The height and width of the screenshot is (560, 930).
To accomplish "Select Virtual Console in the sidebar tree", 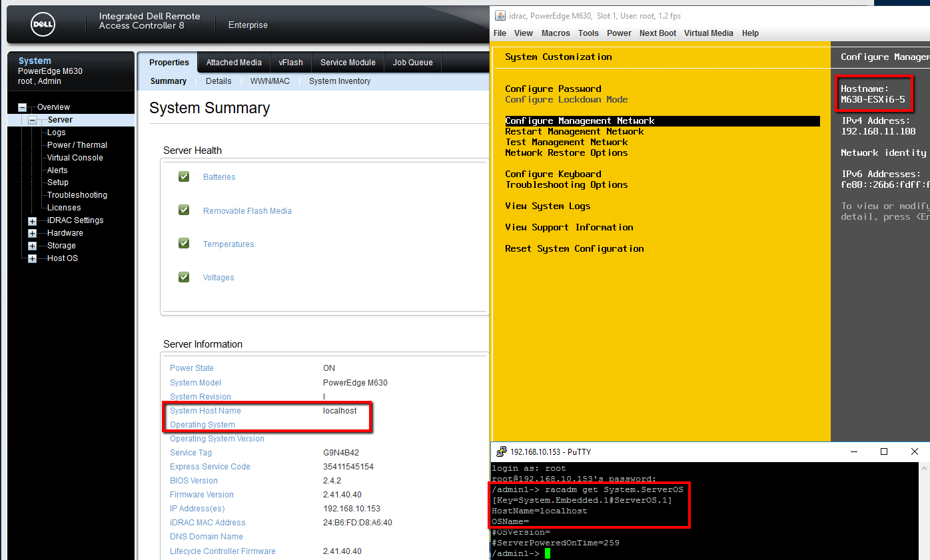I will pos(75,157).
